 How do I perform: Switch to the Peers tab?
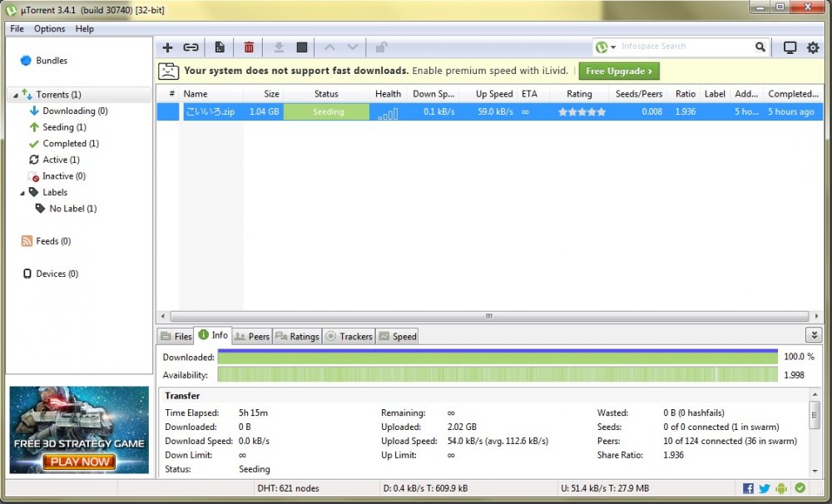[251, 336]
